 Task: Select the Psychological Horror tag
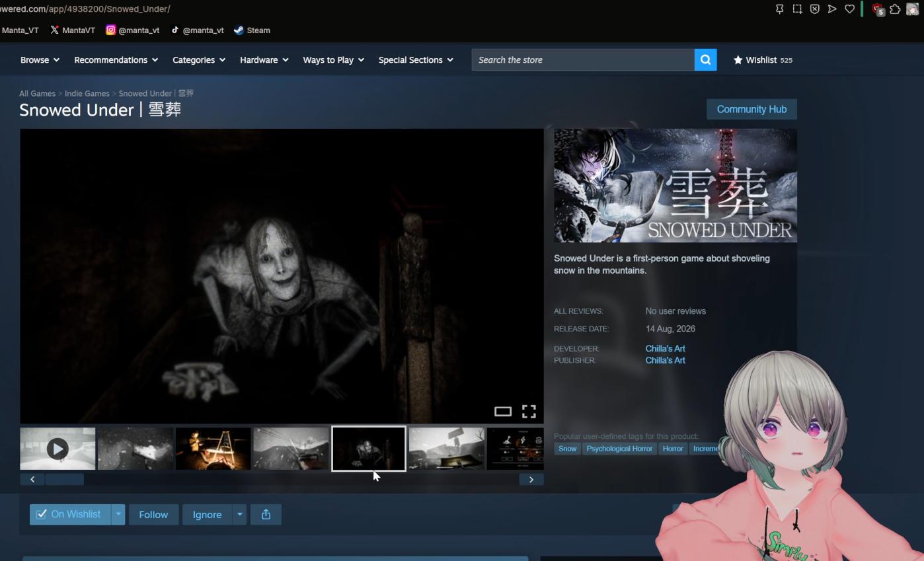click(x=619, y=449)
